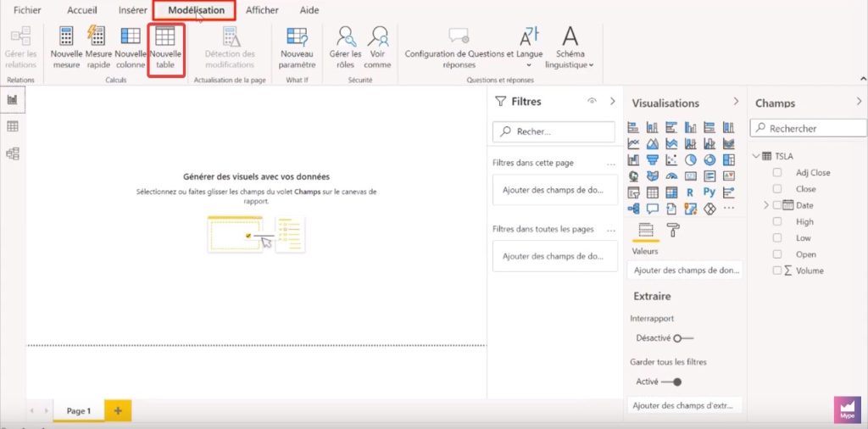Image resolution: width=868 pixels, height=429 pixels.
Task: Switch to the Afficher tab
Action: (262, 10)
